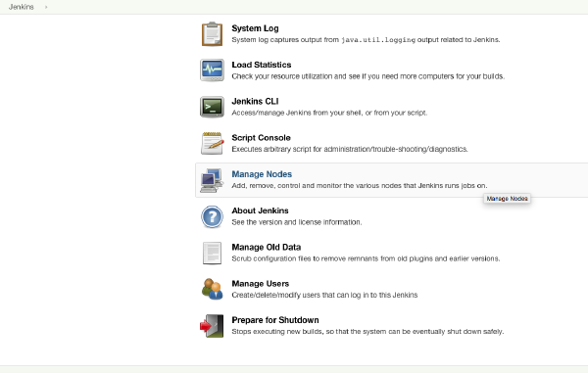Click the Manage Old Data document icon
Screen dimensions: 588x373
click(x=212, y=254)
